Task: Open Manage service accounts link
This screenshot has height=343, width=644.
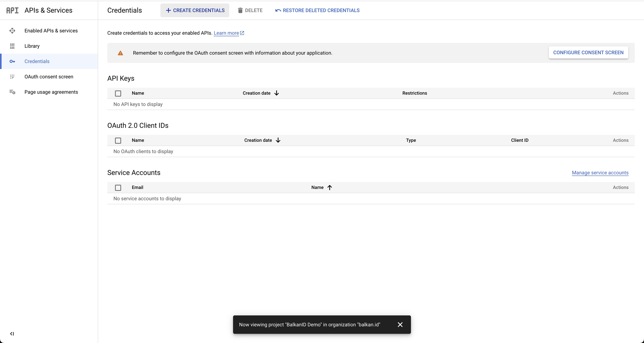Action: [600, 173]
